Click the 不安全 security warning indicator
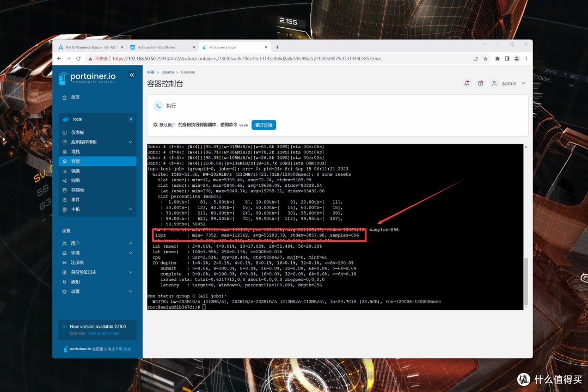Image resolution: width=588 pixels, height=392 pixels. point(98,58)
